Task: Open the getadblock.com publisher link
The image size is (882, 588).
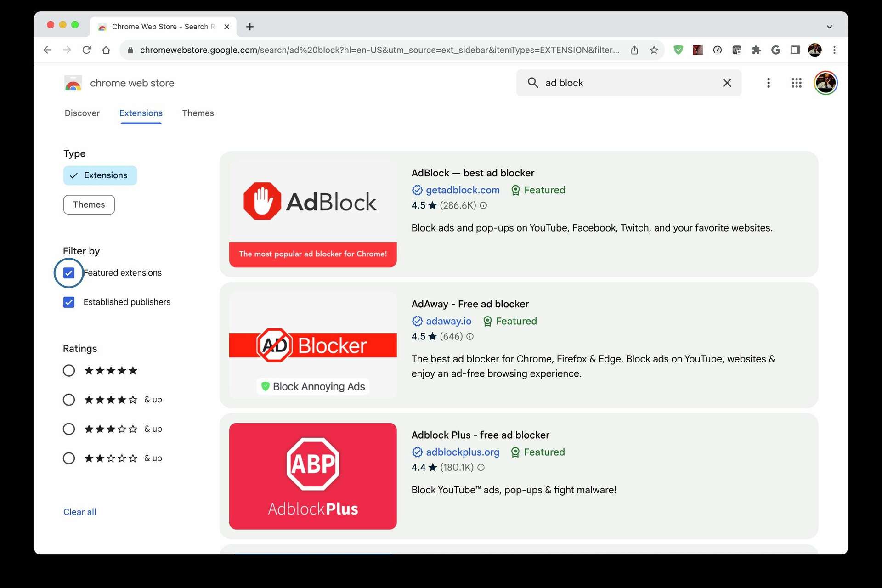Action: tap(463, 190)
